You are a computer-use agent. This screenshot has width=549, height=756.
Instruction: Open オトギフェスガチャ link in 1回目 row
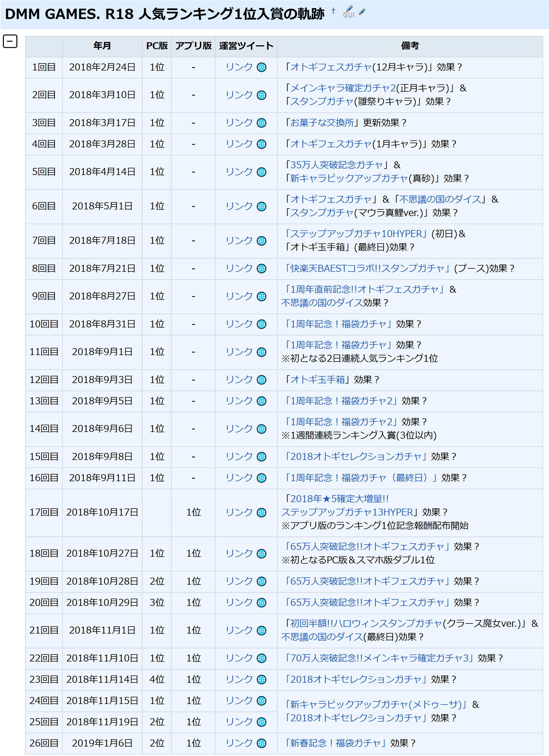[x=331, y=67]
